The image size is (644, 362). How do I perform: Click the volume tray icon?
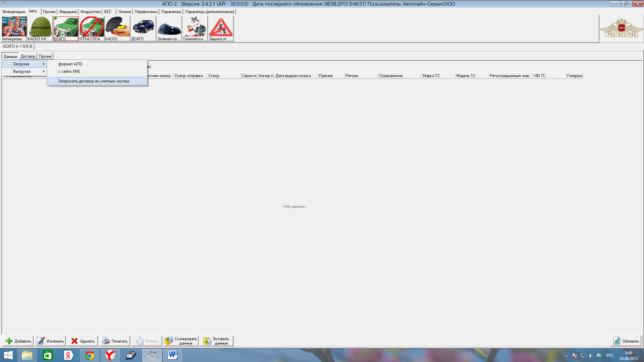pyautogui.click(x=591, y=356)
